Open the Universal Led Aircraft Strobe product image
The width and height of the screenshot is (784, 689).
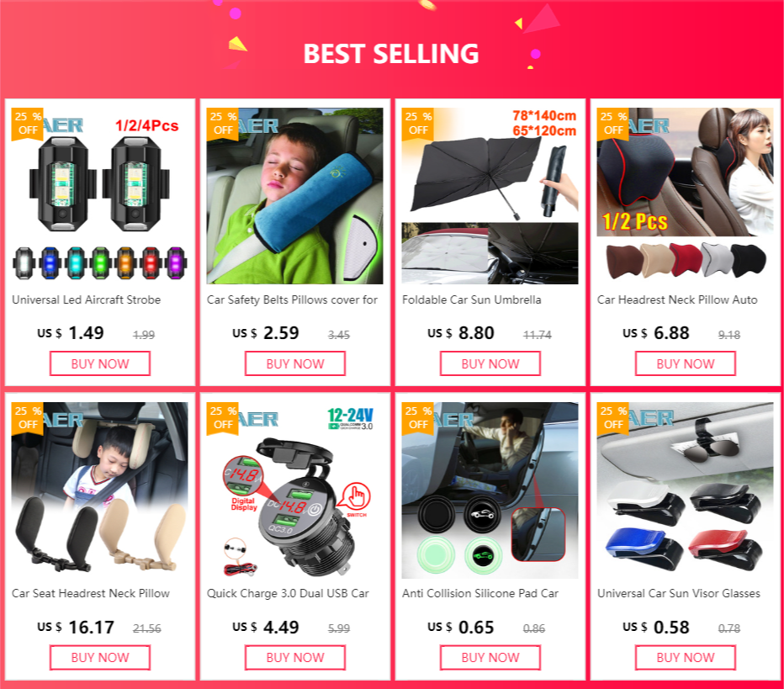point(100,196)
